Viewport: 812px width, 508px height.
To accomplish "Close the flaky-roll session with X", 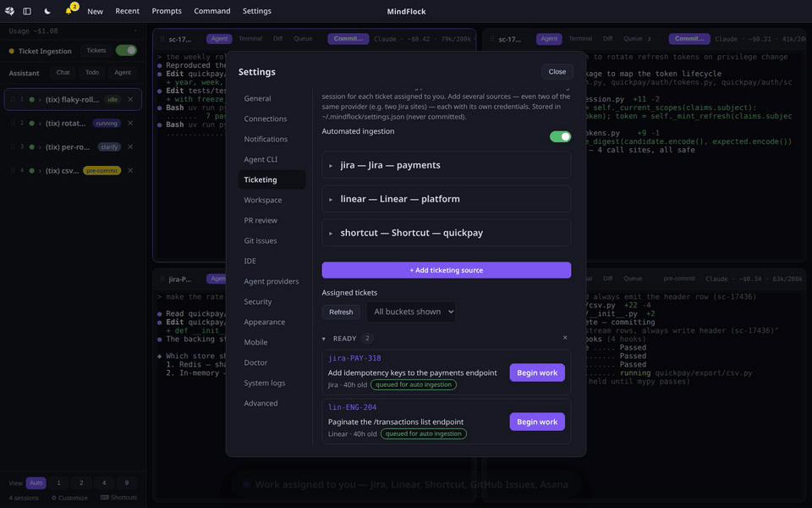I will tap(130, 100).
